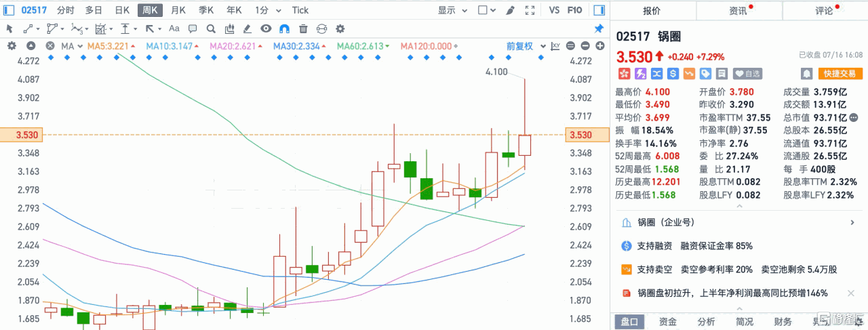This screenshot has width=868, height=330.
Task: Reset chart zoom with the equals circle
Action: 570,46
